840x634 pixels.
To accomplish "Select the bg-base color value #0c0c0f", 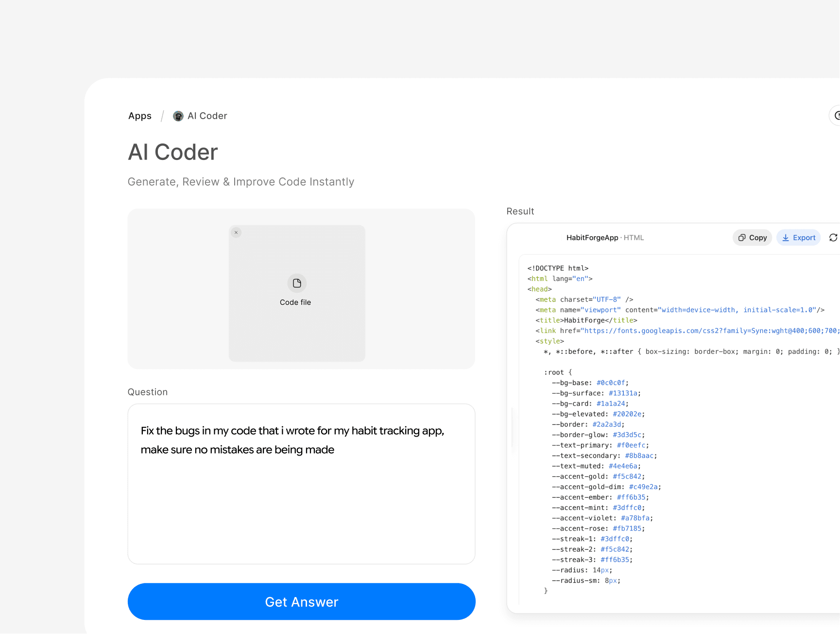I will coord(612,383).
